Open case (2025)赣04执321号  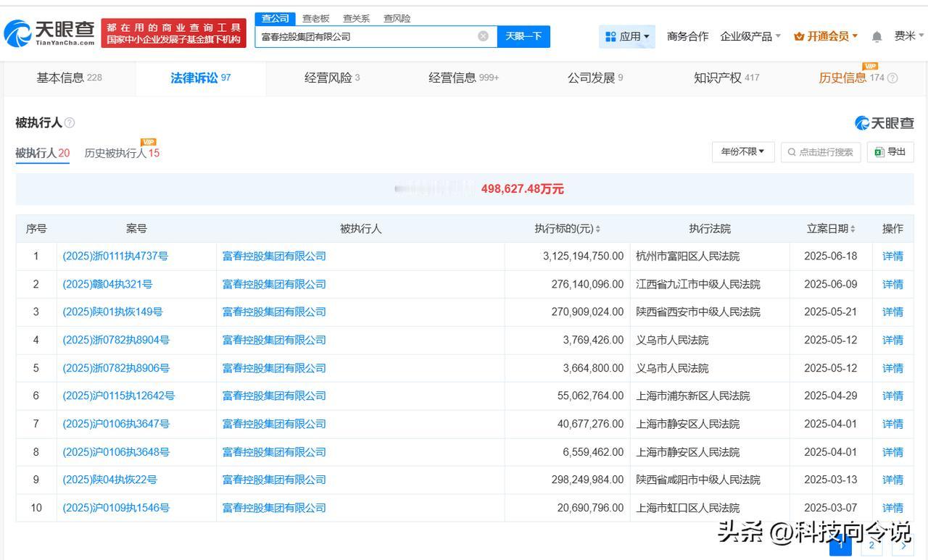coord(107,285)
